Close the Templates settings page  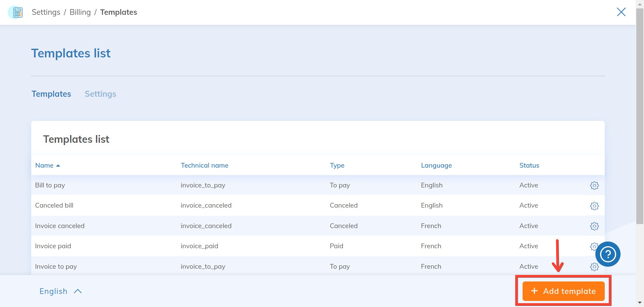coord(621,12)
